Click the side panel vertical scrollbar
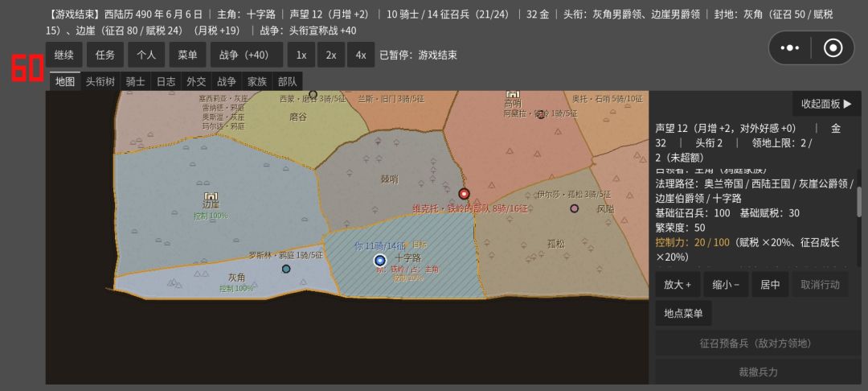This screenshot has height=391, width=868. [x=859, y=202]
